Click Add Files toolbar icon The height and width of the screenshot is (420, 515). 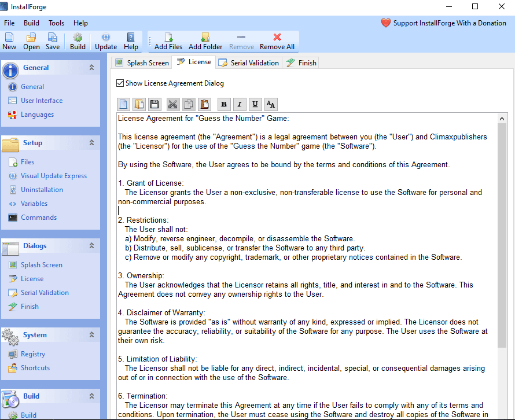[168, 38]
